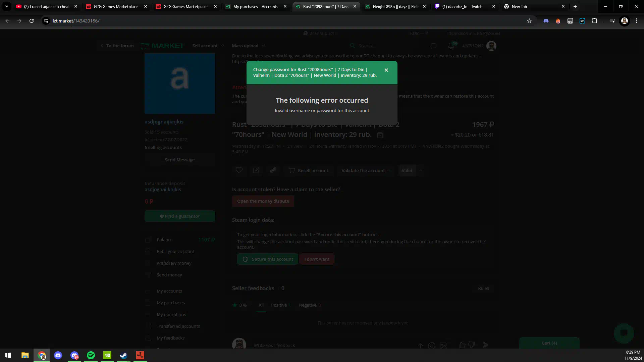The height and width of the screenshot is (362, 644).
Task: Open Spotify from taskbar
Action: [x=91, y=355]
